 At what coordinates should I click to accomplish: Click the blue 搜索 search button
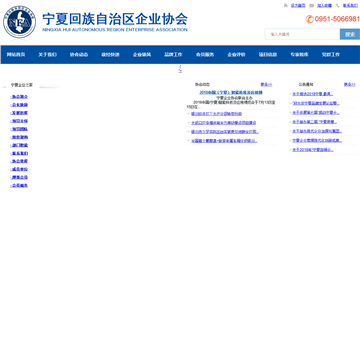350,34
